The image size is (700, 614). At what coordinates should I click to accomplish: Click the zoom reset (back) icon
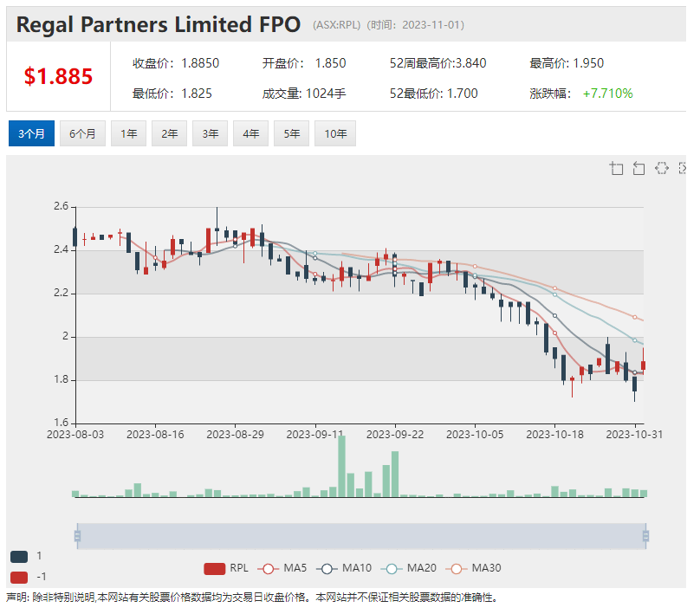pos(639,168)
